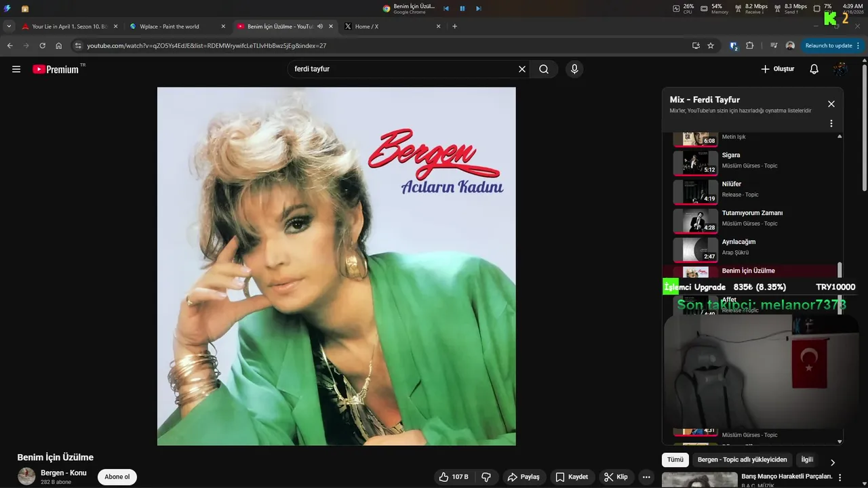868x488 pixels.
Task: Create a clip with the Klip button
Action: [616, 477]
